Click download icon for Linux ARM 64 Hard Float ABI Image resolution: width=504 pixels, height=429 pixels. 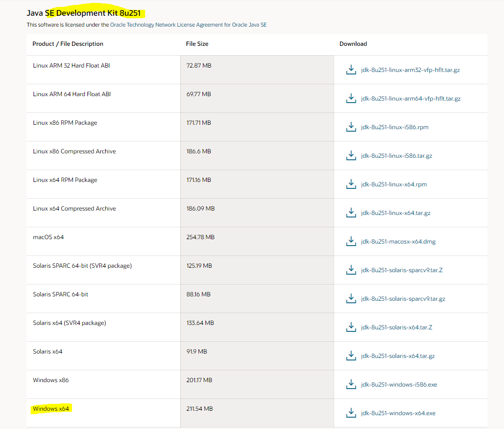click(x=351, y=98)
